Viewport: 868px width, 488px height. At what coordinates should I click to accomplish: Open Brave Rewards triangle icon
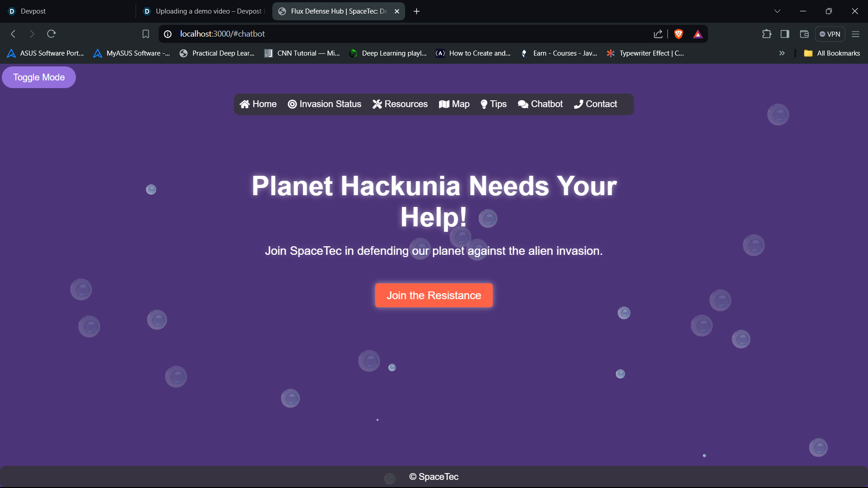(x=698, y=34)
